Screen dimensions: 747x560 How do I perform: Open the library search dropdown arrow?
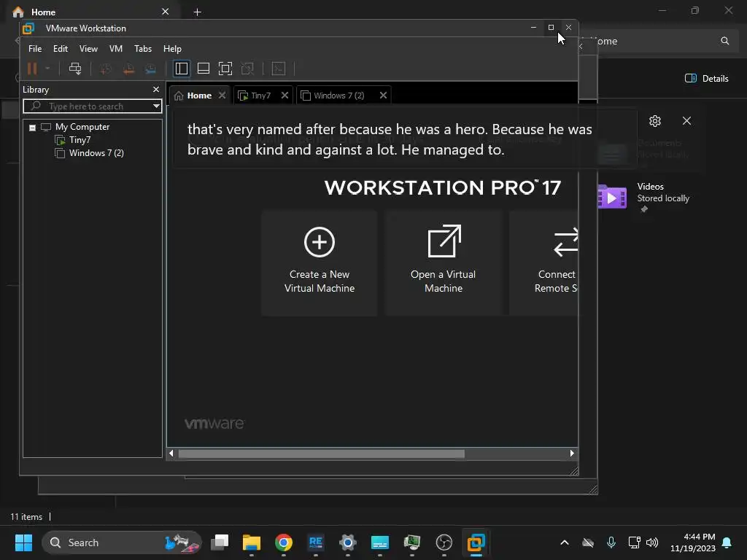click(156, 106)
